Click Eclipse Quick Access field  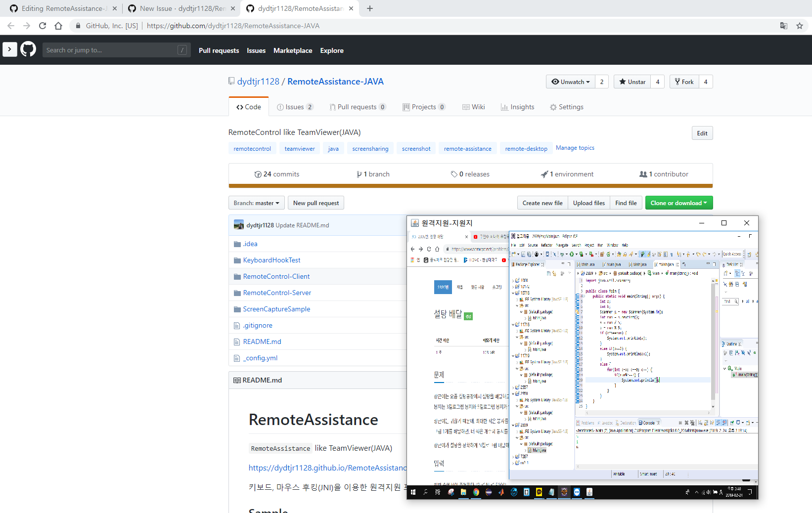coord(732,254)
